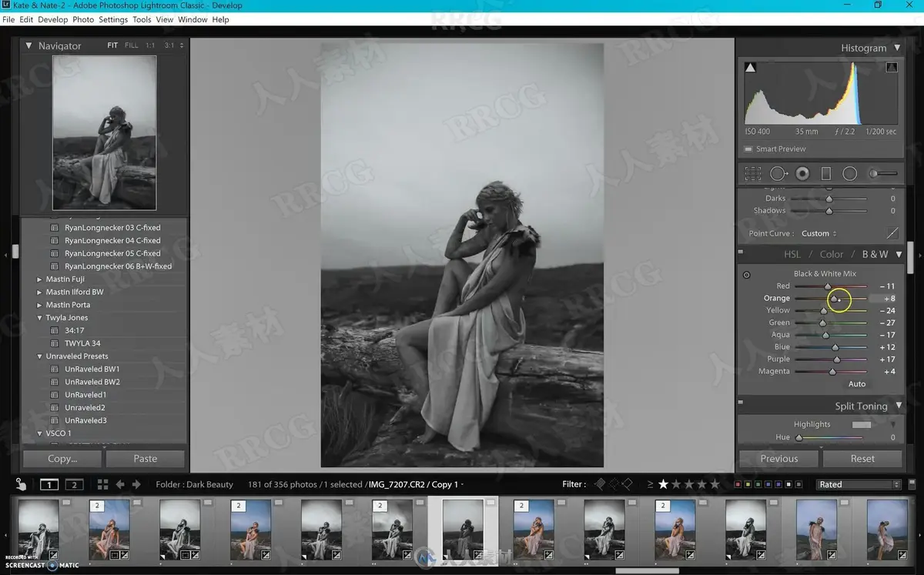Viewport: 924px width, 575px height.
Task: Click the Previous button
Action: coord(779,459)
